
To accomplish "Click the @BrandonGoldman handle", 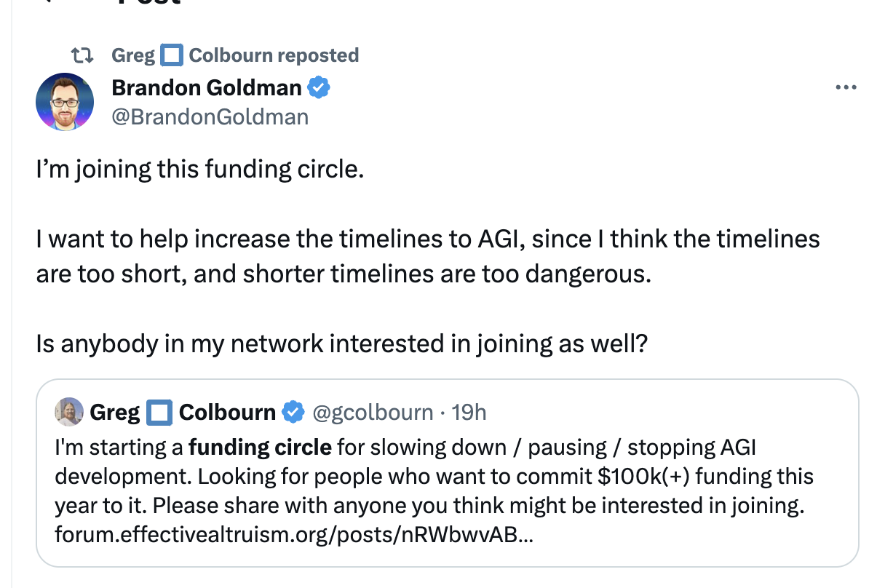I will pos(210,116).
